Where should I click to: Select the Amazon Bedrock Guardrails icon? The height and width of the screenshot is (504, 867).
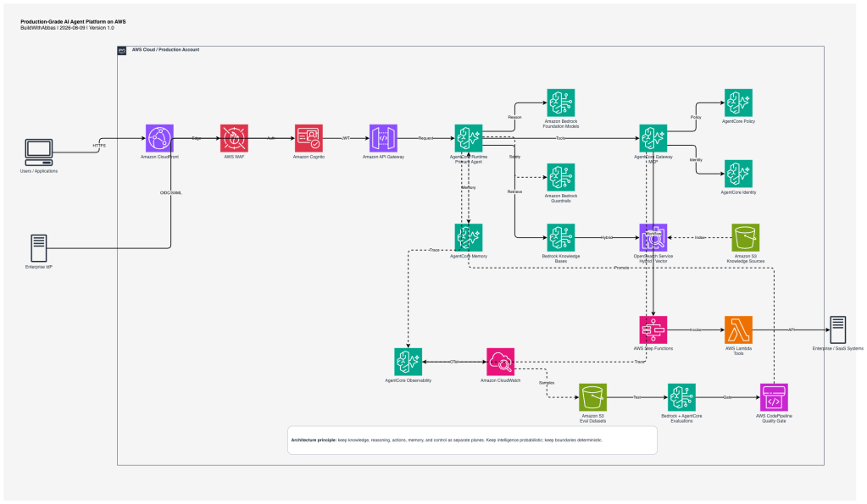(x=561, y=177)
